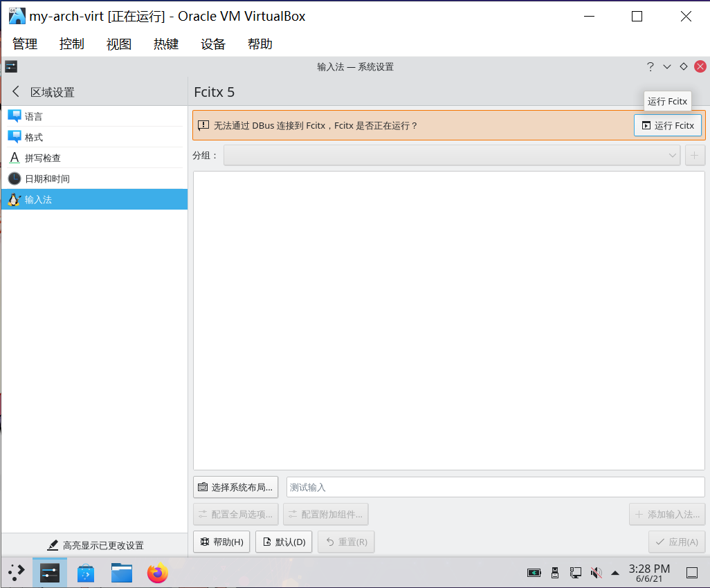Screen dimensions: 710x588
Task: Open System Settings icon in taskbar
Action: click(49, 573)
